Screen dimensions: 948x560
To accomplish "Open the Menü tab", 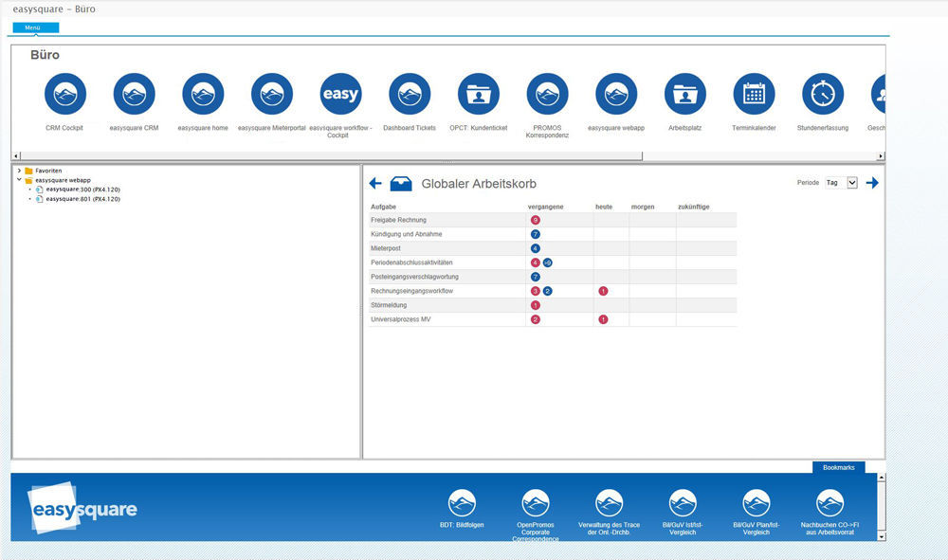I will [33, 27].
